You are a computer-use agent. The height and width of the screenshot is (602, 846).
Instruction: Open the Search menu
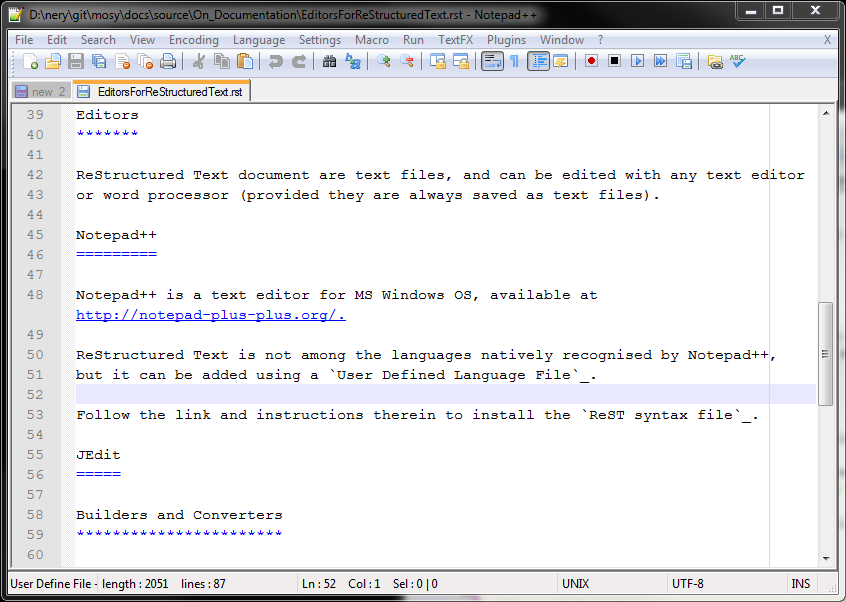click(98, 40)
